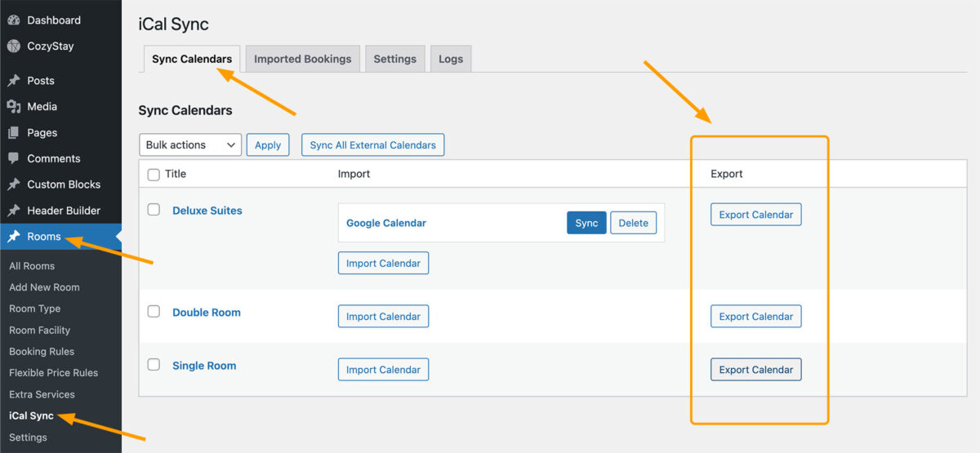Screen dimensions: 980x453
Task: Click Sync All External Calendars button
Action: (x=372, y=144)
